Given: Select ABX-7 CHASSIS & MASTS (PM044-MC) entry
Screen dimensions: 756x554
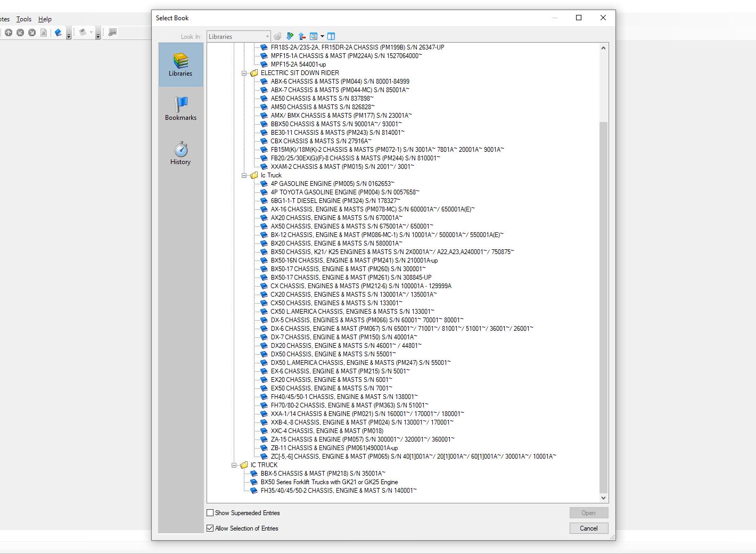Looking at the screenshot, I should coord(340,90).
